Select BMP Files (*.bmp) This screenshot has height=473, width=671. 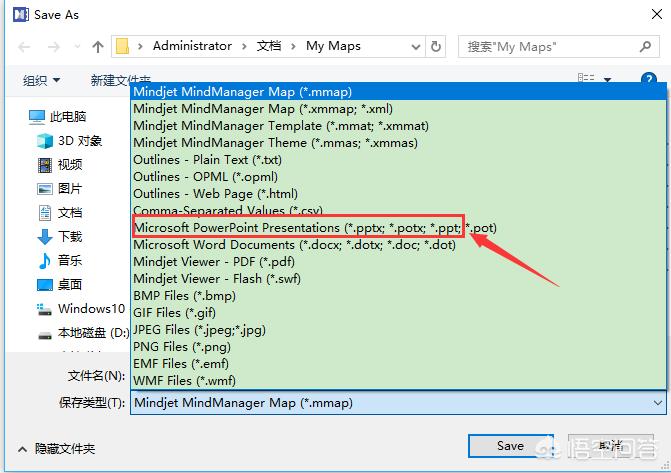[398, 296]
